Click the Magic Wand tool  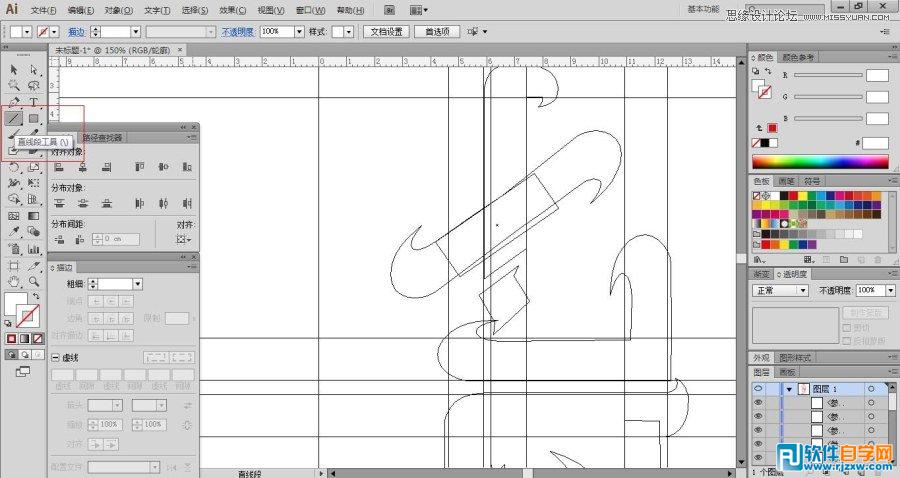click(14, 85)
